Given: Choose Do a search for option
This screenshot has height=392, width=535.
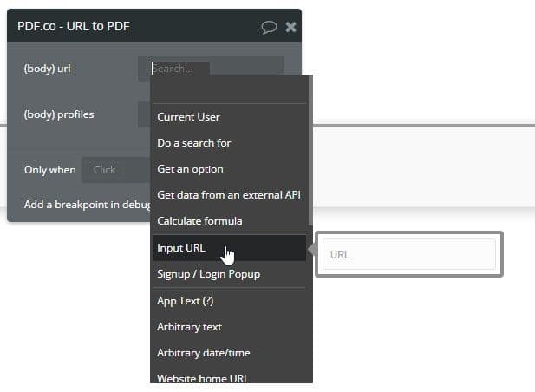Looking at the screenshot, I should click(193, 143).
